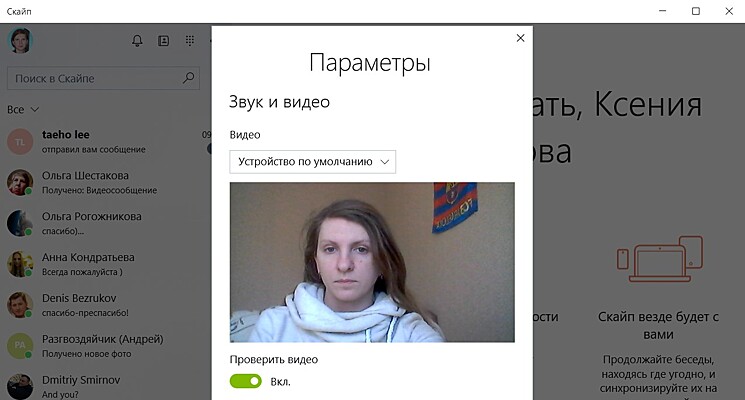Expand the Все chat filter dropdown
The width and height of the screenshot is (745, 400).
[x=23, y=109]
